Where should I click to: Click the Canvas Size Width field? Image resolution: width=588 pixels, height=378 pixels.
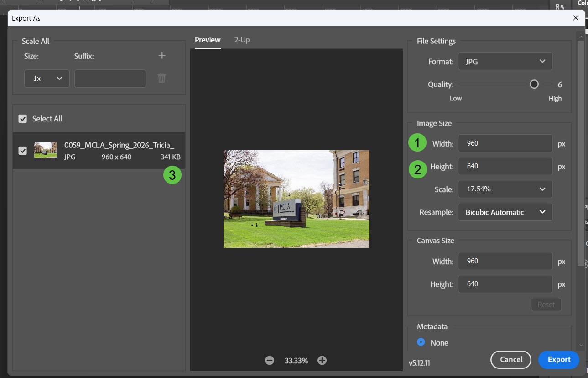tap(505, 261)
